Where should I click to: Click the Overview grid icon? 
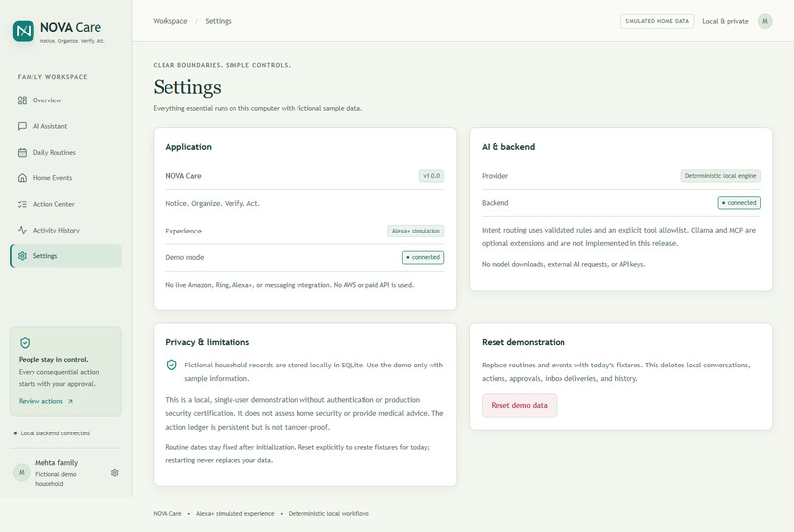pos(22,100)
